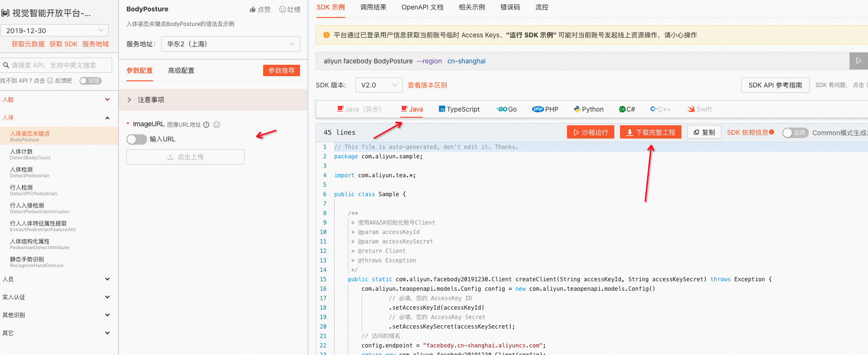
Task: Switch to the 调用结果 tab
Action: 373,7
